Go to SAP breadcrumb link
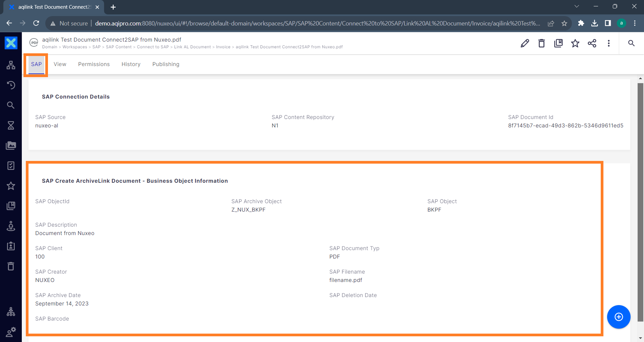This screenshot has height=342, width=644. coord(97,47)
